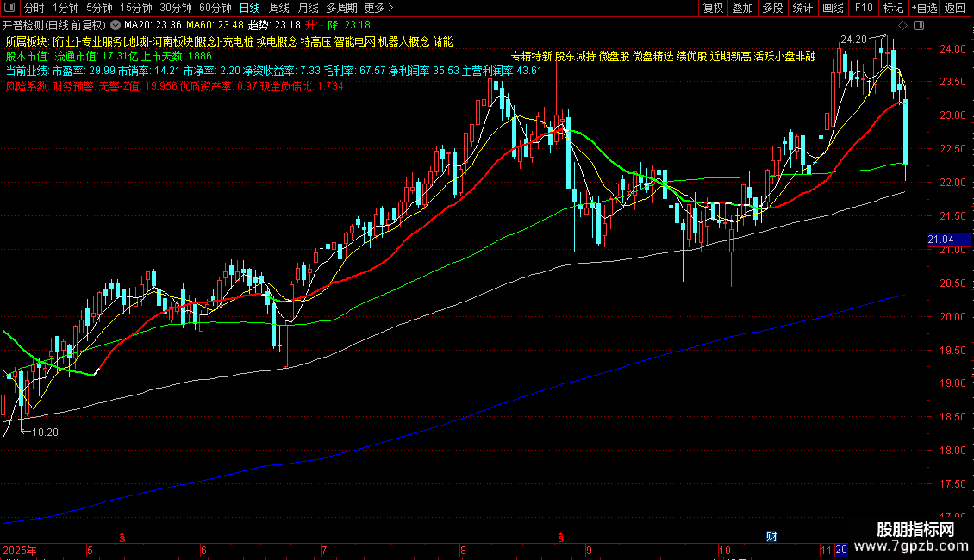Screen dimensions: 974x560
Task: Select the 30分钟 period
Action: click(176, 8)
